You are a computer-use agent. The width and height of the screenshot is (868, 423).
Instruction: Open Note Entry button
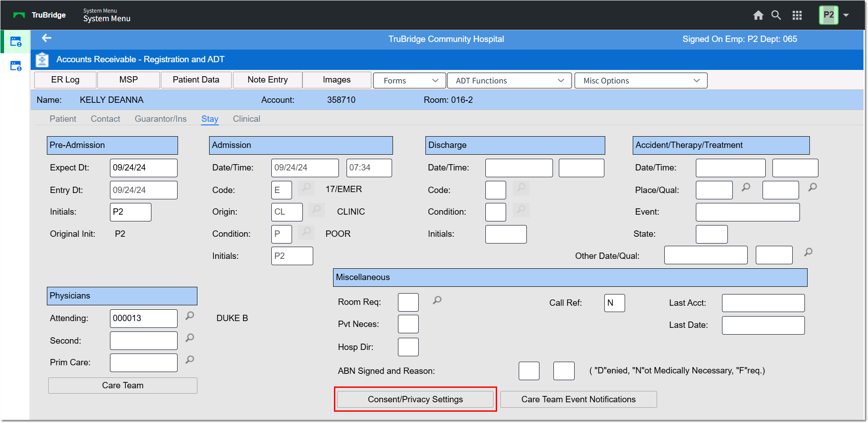click(x=268, y=80)
